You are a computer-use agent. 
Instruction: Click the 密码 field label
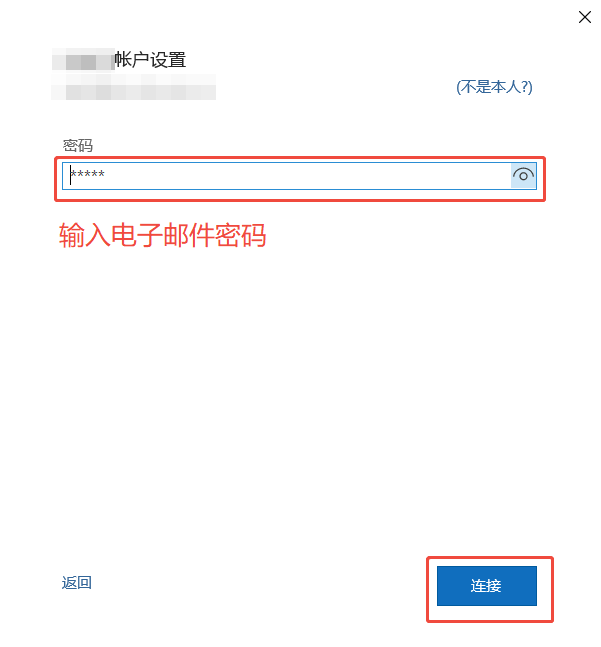(x=78, y=146)
